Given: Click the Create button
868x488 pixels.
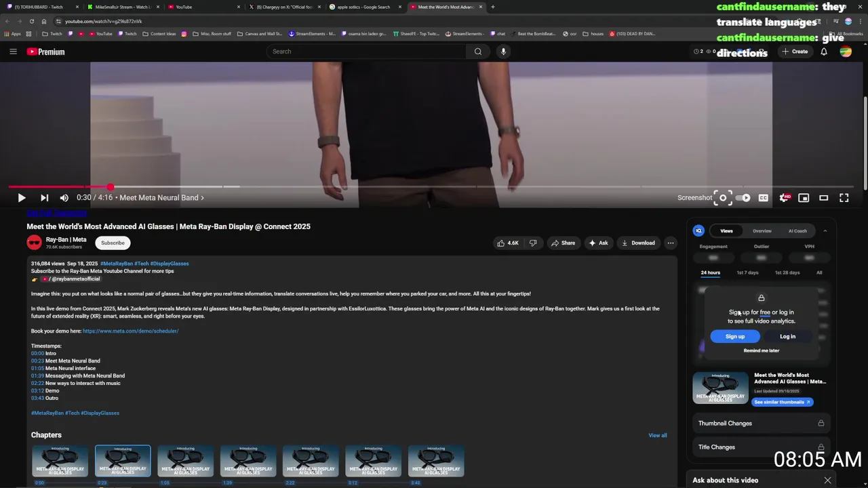Looking at the screenshot, I should pyautogui.click(x=795, y=52).
